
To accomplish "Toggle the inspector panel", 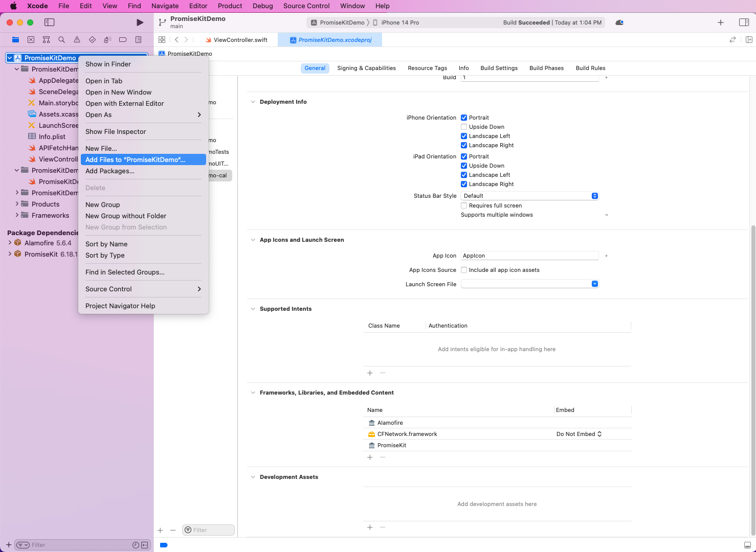I will tap(744, 22).
